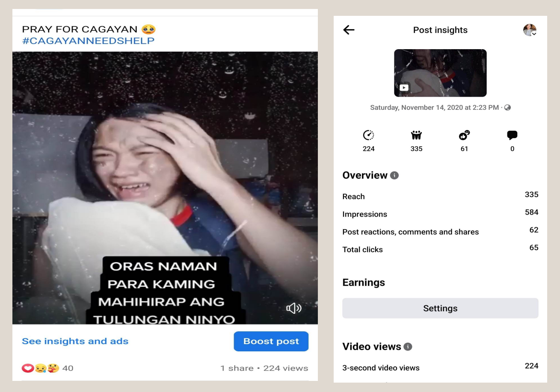Click the Total clicks value 65
The width and height of the screenshot is (560, 392).
pyautogui.click(x=534, y=248)
